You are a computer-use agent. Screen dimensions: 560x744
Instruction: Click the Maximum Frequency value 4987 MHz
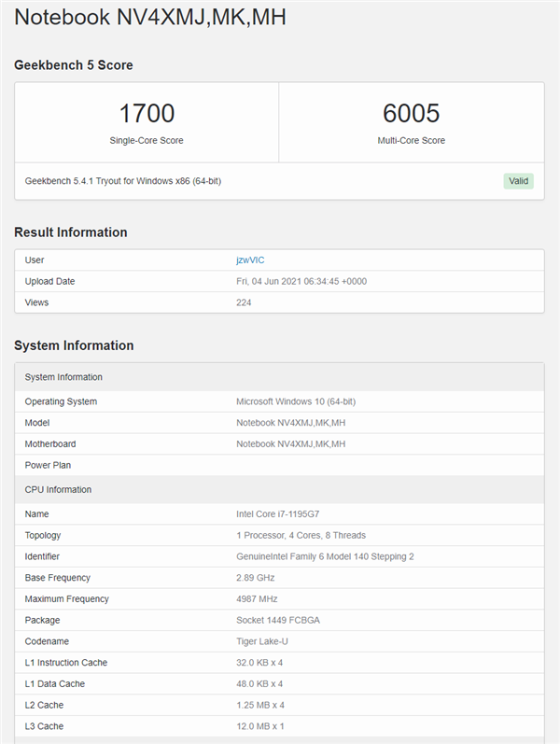257,599
